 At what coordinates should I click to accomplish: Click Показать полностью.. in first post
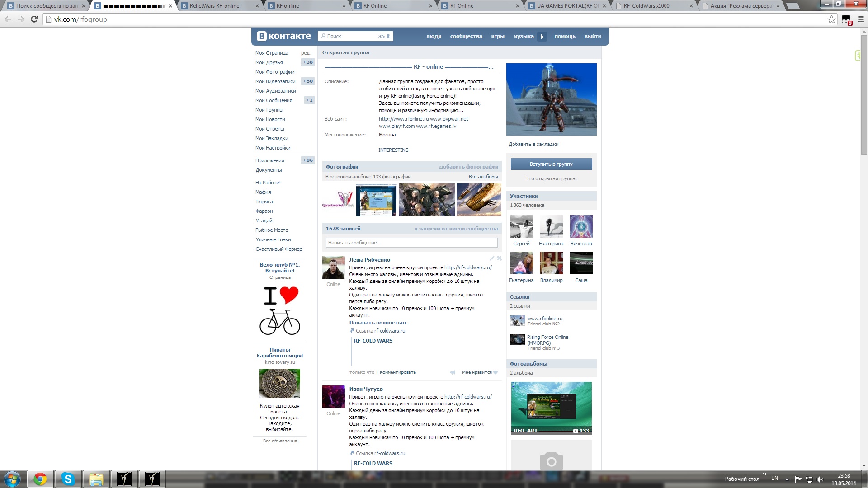coord(379,323)
